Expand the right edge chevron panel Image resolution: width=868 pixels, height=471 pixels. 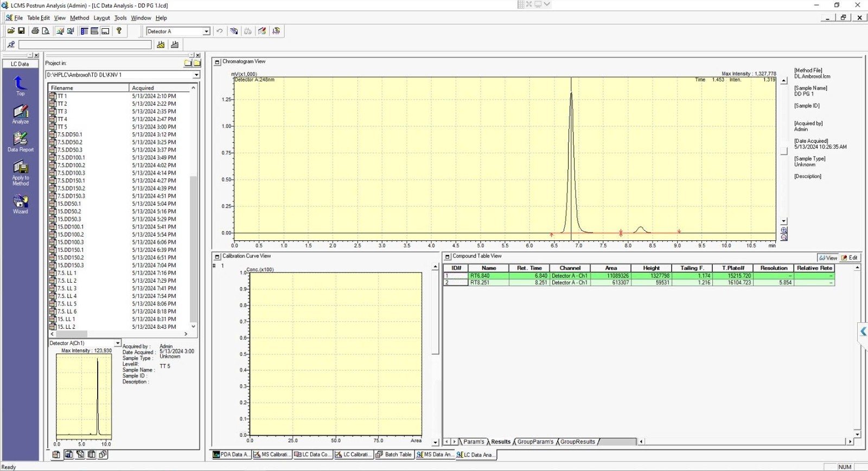click(x=863, y=331)
